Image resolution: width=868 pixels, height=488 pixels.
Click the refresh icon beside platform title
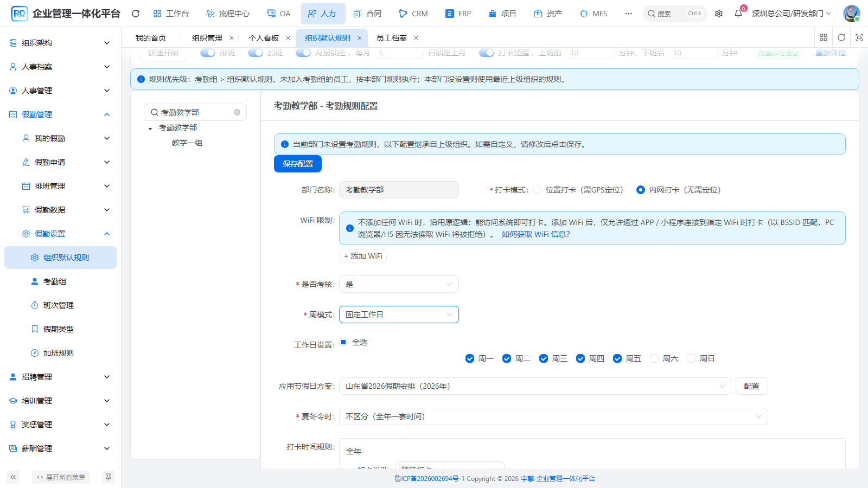(136, 14)
